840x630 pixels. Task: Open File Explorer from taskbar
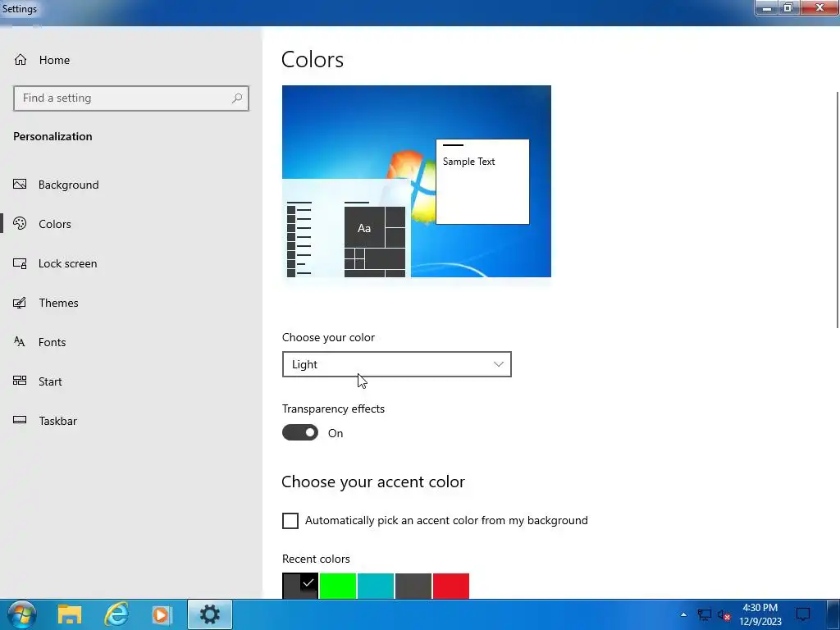pyautogui.click(x=70, y=614)
